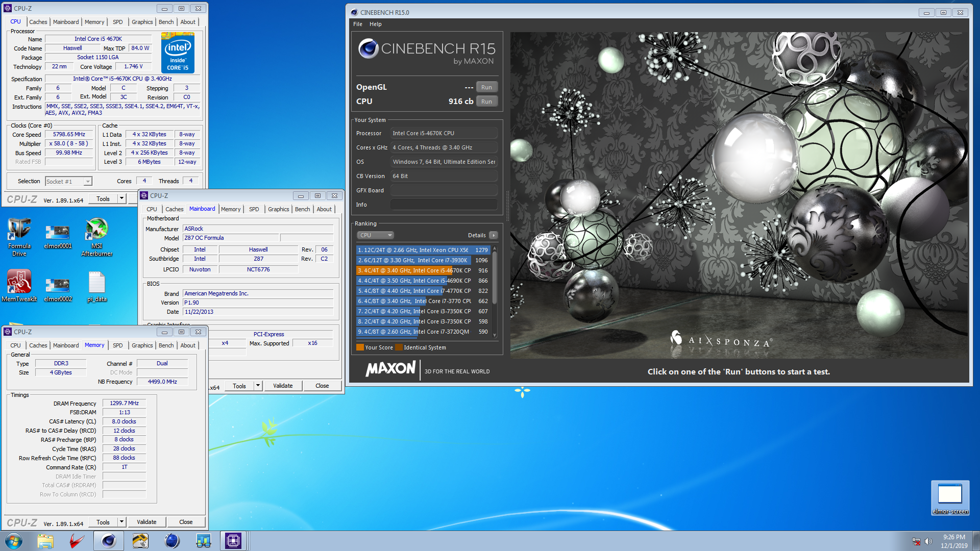Select Graphics tab in Memory CPU-Z window
The image size is (980, 551).
tap(142, 345)
